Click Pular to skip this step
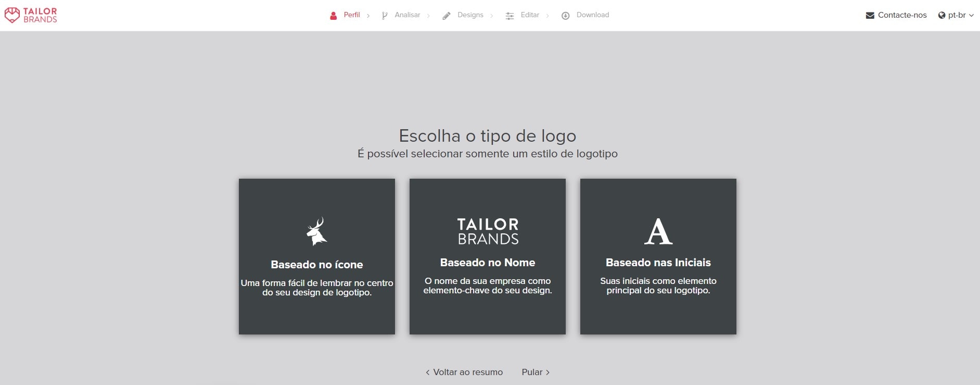Image resolution: width=980 pixels, height=385 pixels. pos(536,372)
